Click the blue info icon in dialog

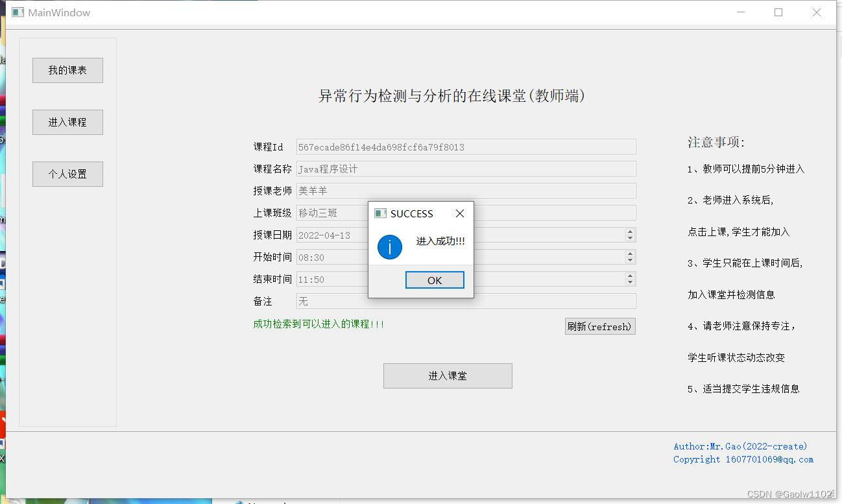coord(390,246)
